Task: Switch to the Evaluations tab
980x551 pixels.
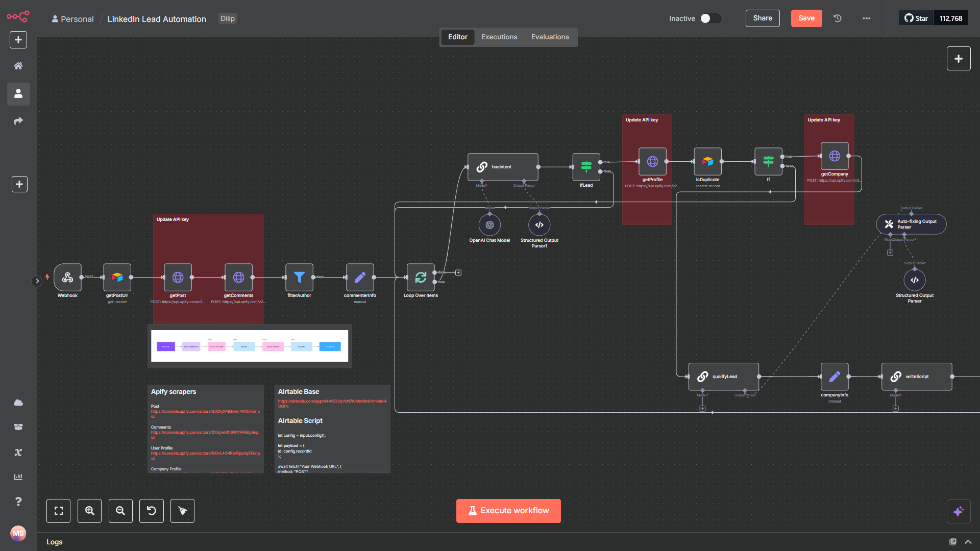Action: (550, 37)
